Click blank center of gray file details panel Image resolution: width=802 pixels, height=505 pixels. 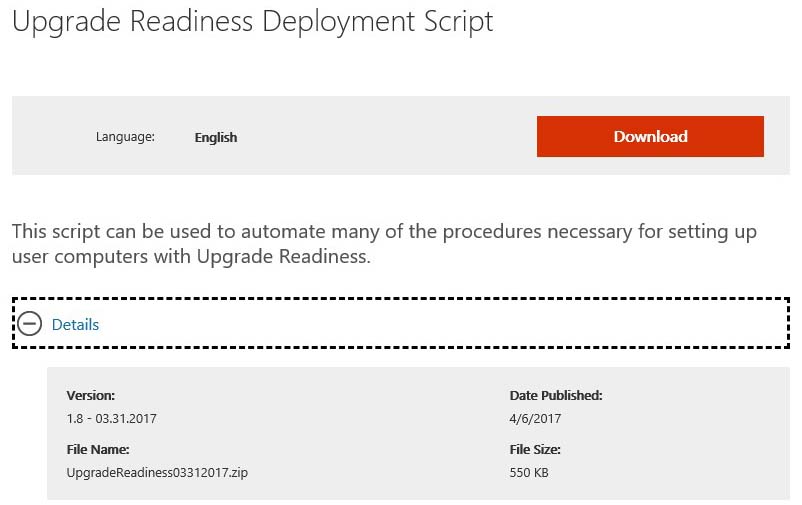pos(380,435)
